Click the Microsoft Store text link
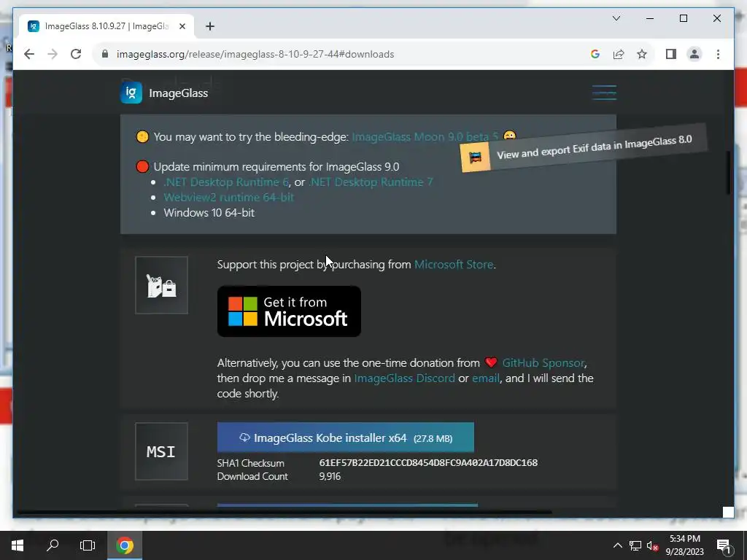Screen dimensions: 747x560 (x=454, y=264)
